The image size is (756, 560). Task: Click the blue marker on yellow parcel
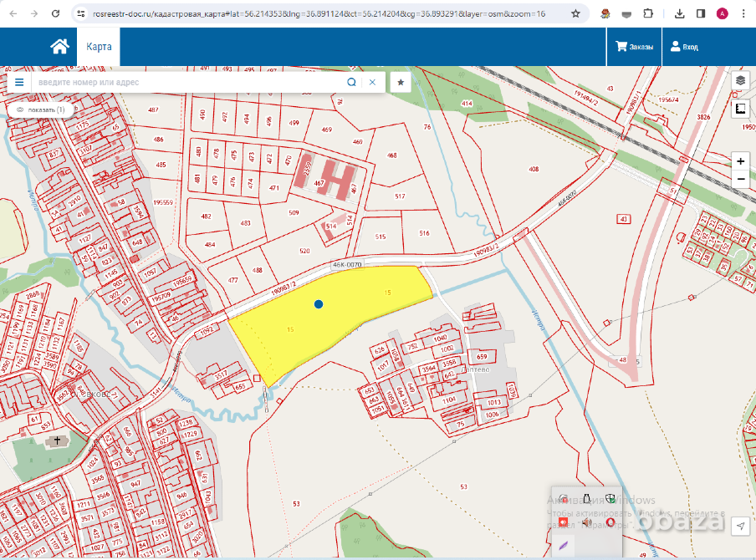click(x=319, y=304)
